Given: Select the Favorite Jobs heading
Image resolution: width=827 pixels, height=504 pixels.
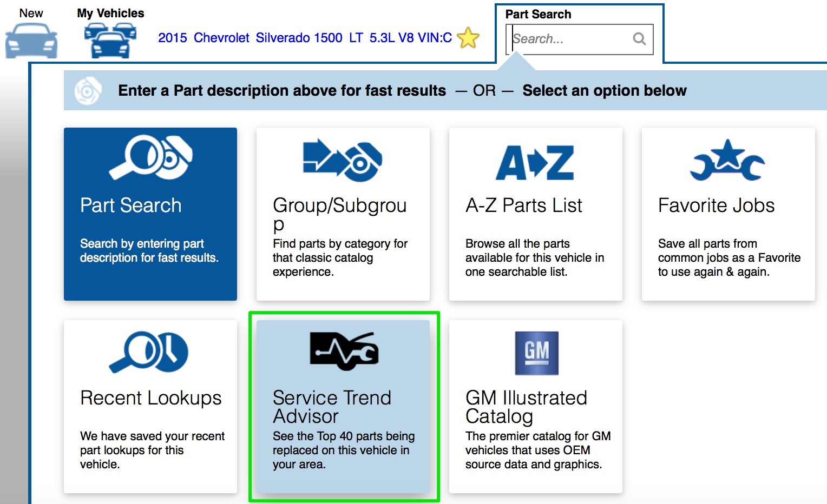Looking at the screenshot, I should (716, 205).
